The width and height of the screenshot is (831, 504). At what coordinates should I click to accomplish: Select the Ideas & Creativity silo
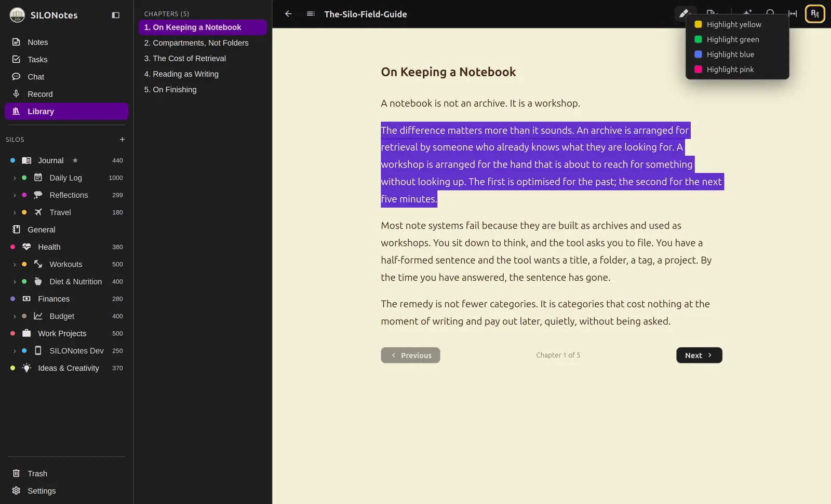pyautogui.click(x=66, y=368)
